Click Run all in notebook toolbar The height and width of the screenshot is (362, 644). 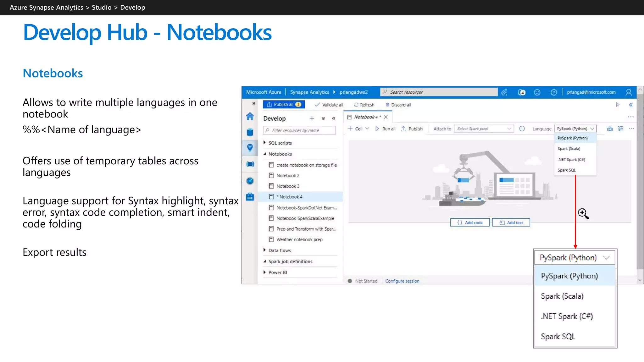click(x=385, y=129)
